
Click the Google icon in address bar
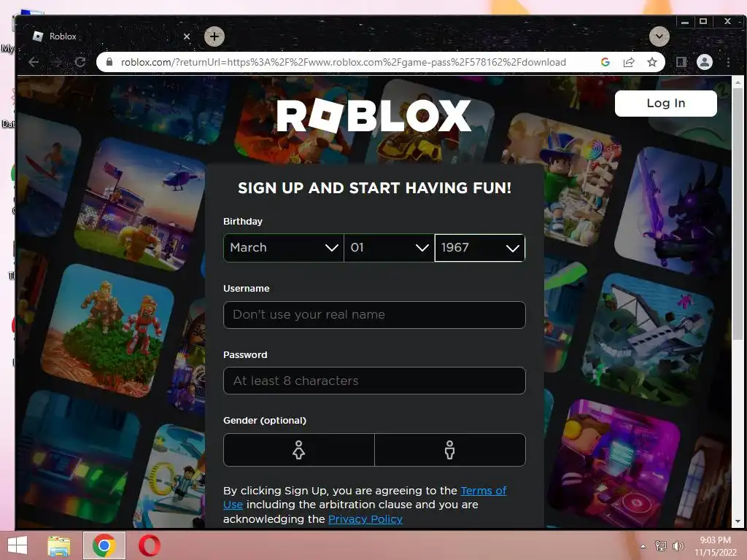[605, 62]
